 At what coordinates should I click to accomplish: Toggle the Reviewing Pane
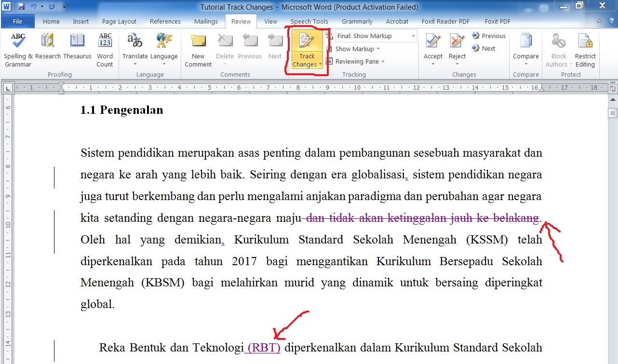(x=356, y=62)
